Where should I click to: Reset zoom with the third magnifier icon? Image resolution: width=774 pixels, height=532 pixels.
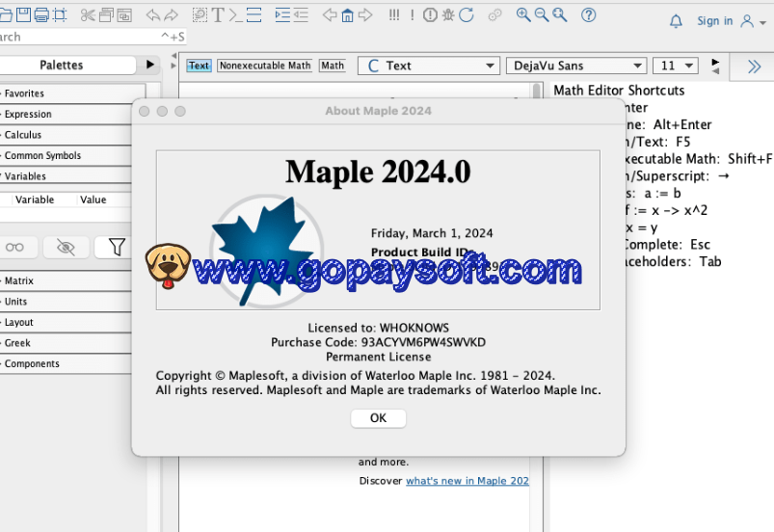pos(559,14)
